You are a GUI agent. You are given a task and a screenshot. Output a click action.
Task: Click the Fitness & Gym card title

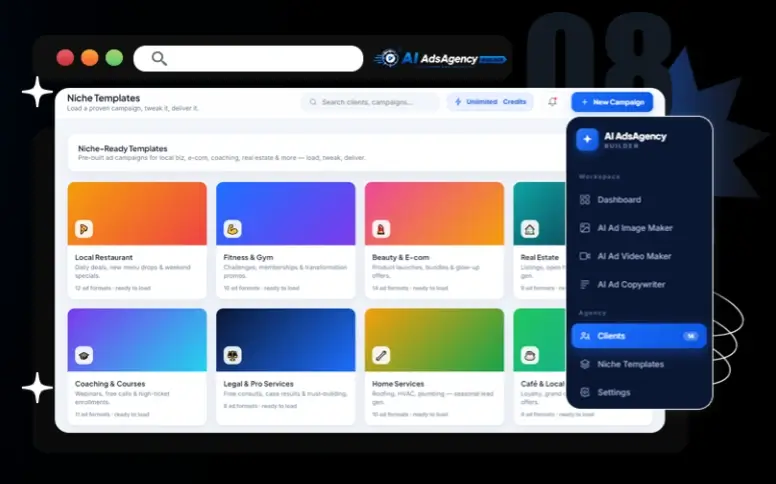[x=248, y=257]
